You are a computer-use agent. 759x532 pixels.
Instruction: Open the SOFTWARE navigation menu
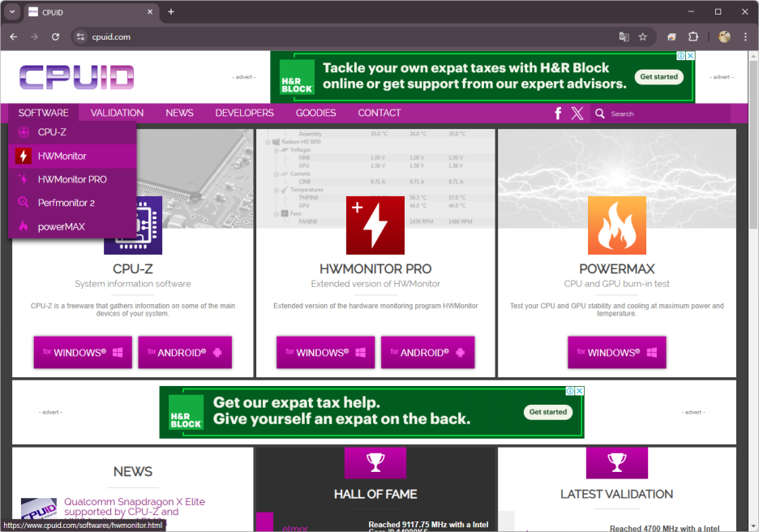click(x=43, y=113)
